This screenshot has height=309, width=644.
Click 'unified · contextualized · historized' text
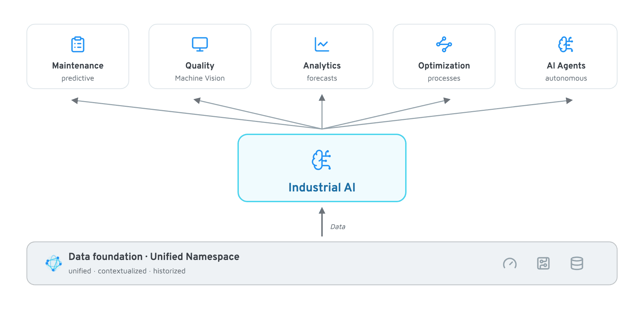(127, 271)
